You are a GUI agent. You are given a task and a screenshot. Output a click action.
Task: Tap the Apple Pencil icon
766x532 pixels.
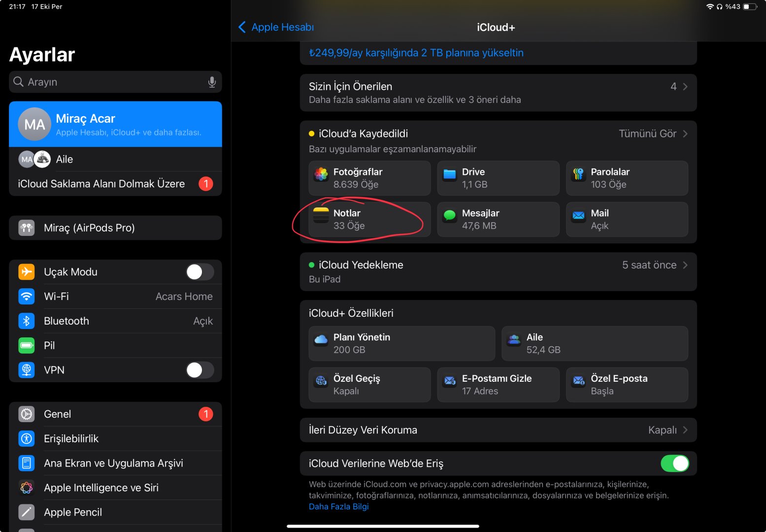[27, 512]
